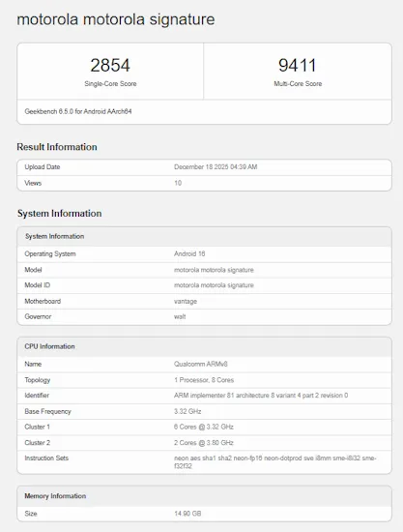Image resolution: width=403 pixels, height=532 pixels.
Task: Click the 'Memory Information' table header
Action: pos(204,496)
